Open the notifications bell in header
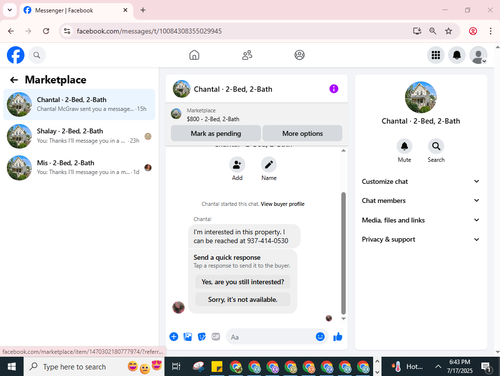The width and height of the screenshot is (500, 376). (x=457, y=55)
